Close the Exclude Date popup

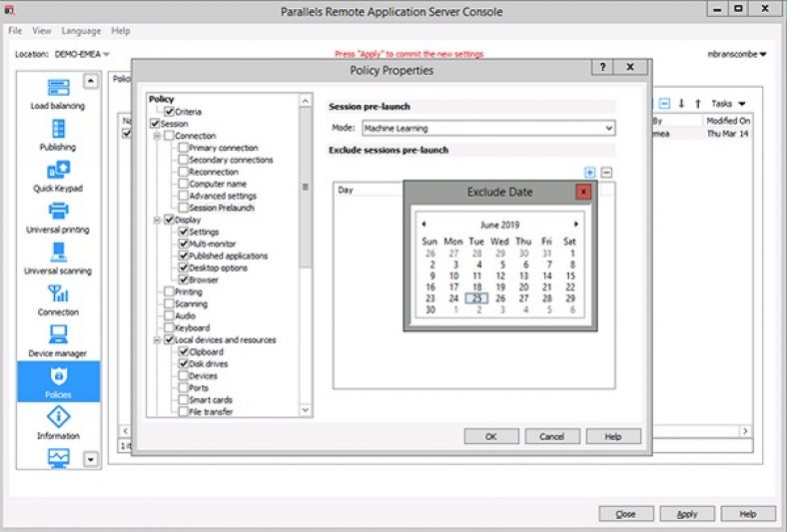click(x=583, y=192)
